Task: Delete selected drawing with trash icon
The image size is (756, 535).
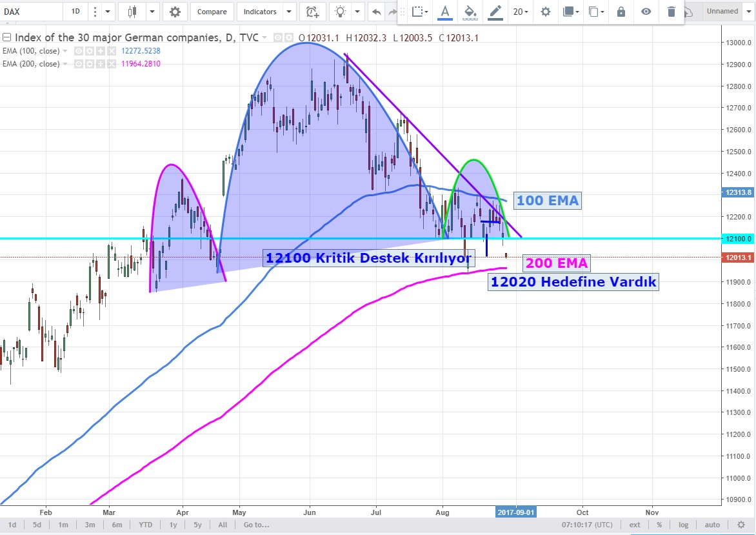Action: (x=671, y=12)
